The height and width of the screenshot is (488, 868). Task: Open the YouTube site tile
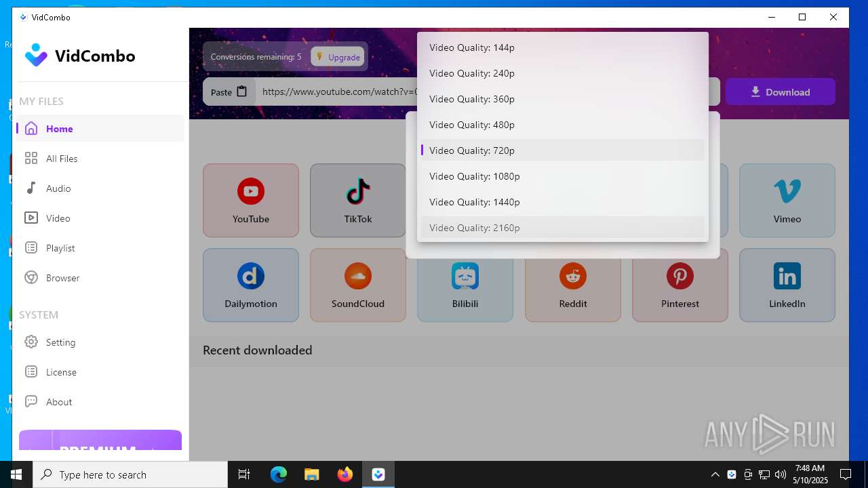[x=251, y=201]
